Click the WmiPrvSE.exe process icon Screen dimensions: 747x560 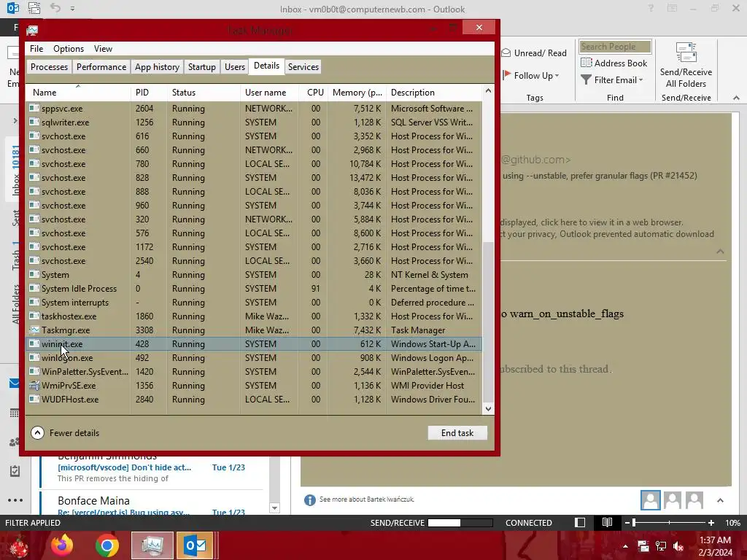tap(34, 385)
